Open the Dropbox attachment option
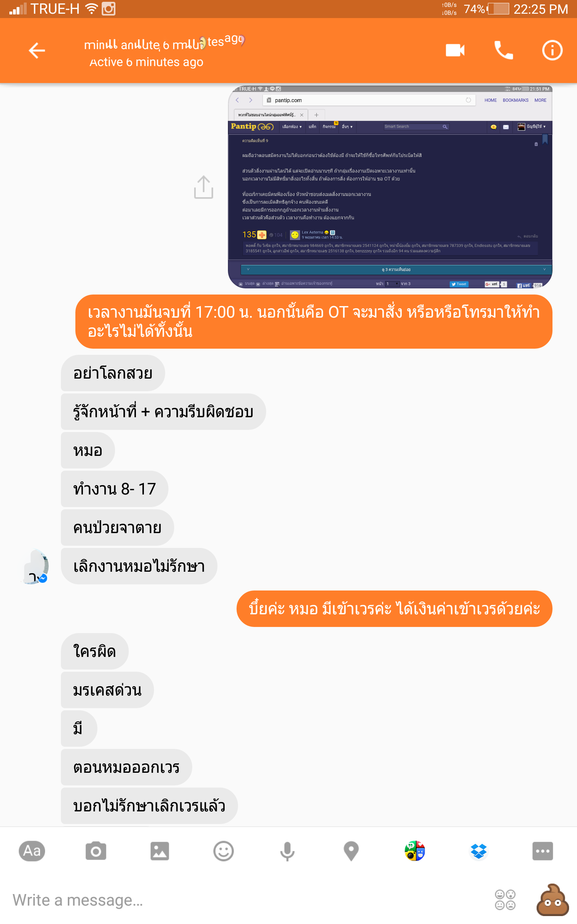Viewport: 577px width, 924px height. [x=479, y=851]
